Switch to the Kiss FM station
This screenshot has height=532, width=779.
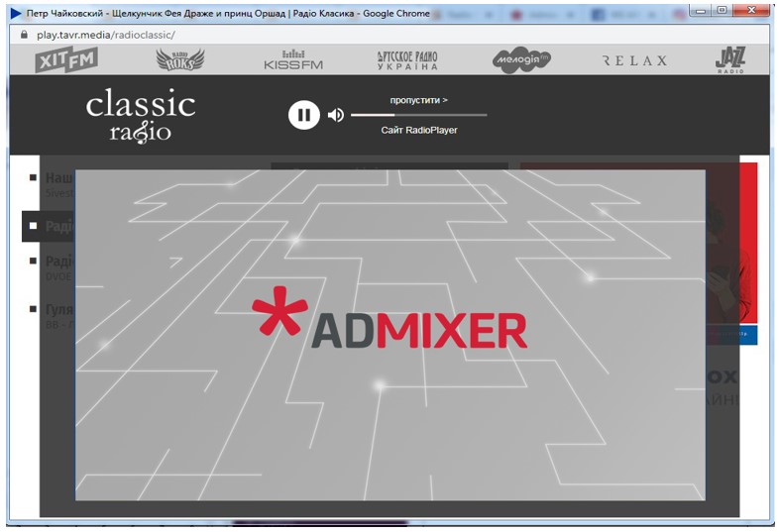click(x=293, y=60)
